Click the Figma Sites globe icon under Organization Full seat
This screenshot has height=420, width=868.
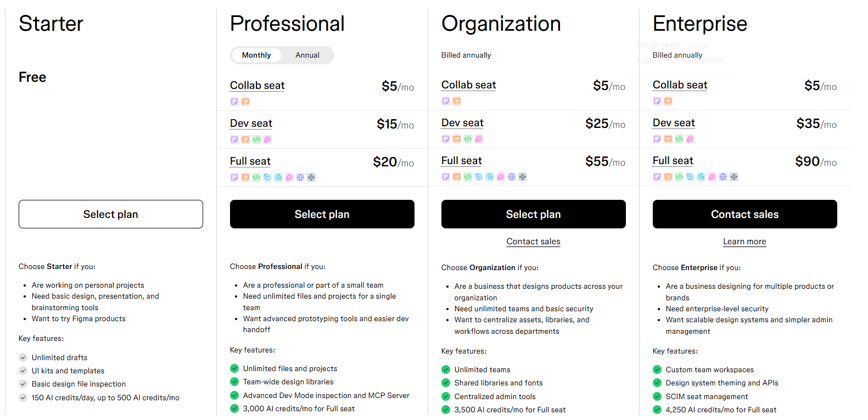[x=511, y=177]
